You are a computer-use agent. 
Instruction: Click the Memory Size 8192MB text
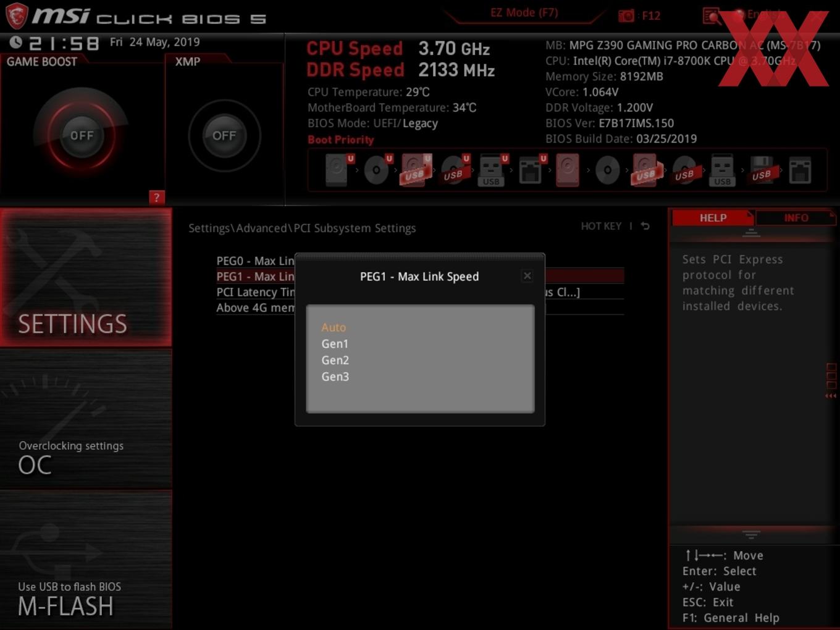(x=604, y=77)
